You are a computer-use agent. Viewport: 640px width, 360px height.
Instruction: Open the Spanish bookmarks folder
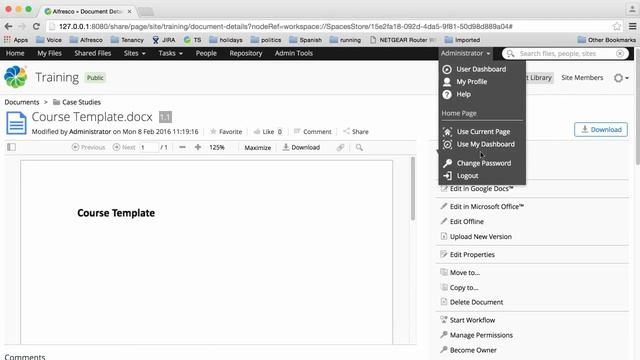coord(306,40)
